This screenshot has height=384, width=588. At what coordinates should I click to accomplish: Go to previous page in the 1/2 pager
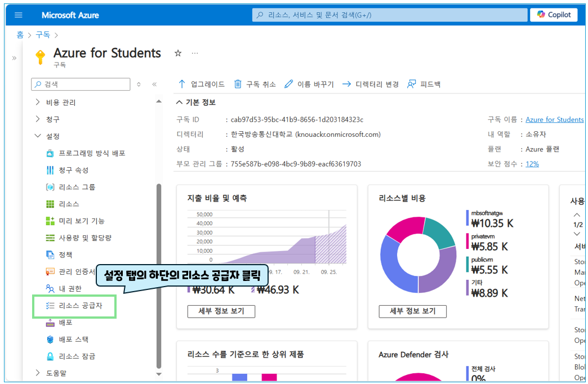coord(577,215)
